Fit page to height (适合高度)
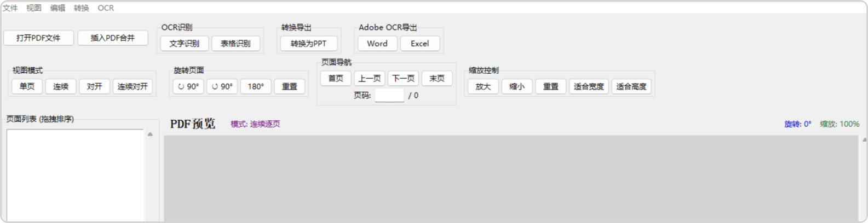The image size is (868, 223). 631,86
